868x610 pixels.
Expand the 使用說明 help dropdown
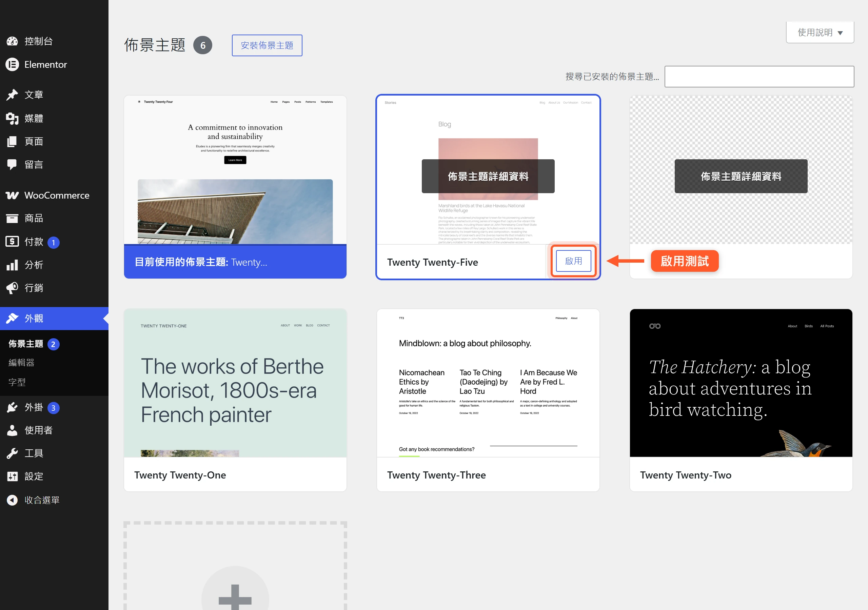pyautogui.click(x=820, y=33)
